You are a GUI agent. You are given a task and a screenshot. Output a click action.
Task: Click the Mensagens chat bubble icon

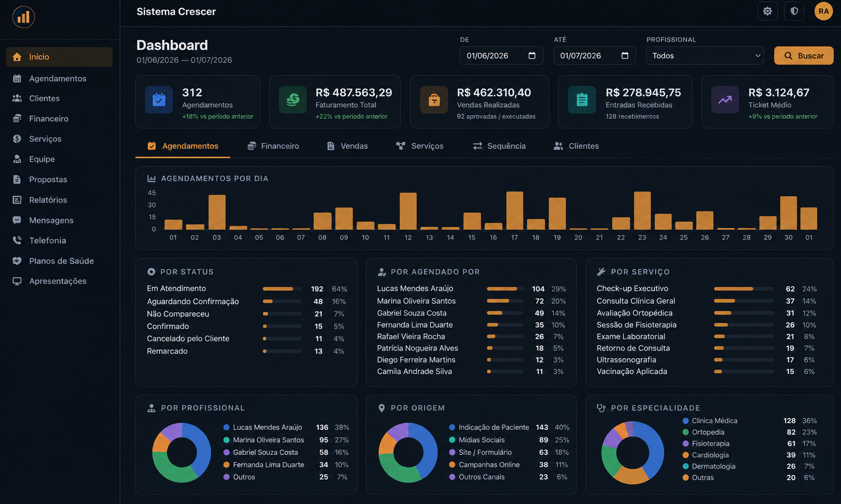17,220
